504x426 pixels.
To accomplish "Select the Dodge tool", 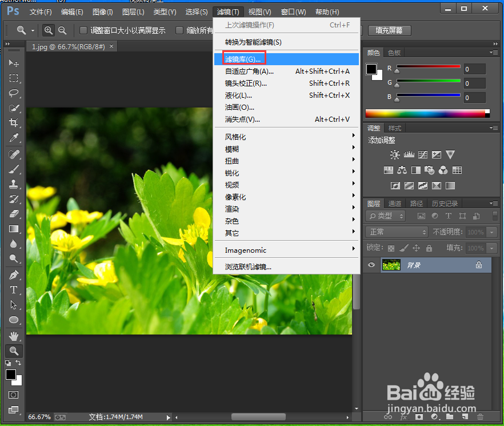I will tap(14, 258).
